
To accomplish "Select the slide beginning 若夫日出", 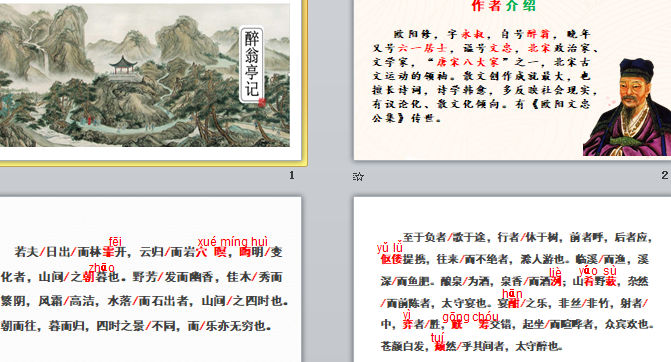I will (x=151, y=279).
